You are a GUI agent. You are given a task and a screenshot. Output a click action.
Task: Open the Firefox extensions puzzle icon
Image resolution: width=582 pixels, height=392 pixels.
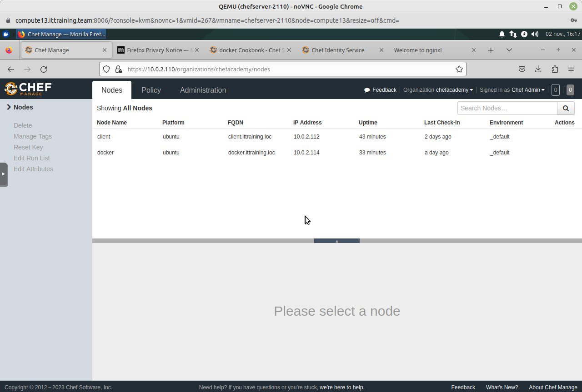point(554,69)
